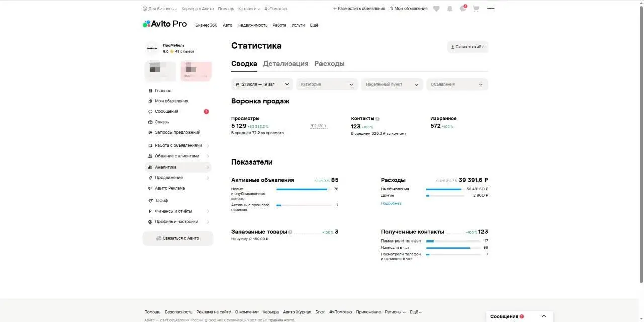Expand the Каталоги header menu

(249, 9)
